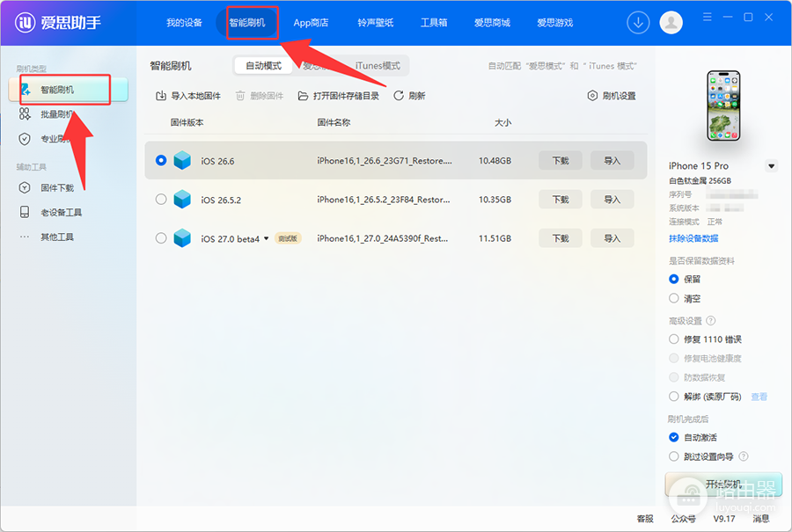This screenshot has width=792, height=532.
Task: Click 删除固件 trash icon
Action: 240,96
